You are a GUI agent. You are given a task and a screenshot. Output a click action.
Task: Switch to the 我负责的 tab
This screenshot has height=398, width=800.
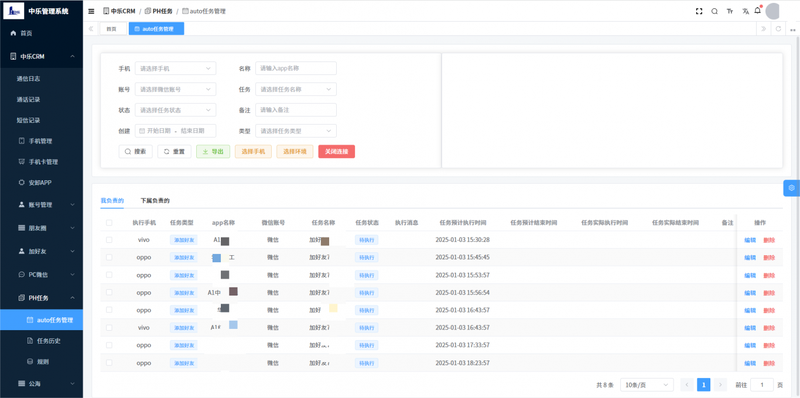112,201
